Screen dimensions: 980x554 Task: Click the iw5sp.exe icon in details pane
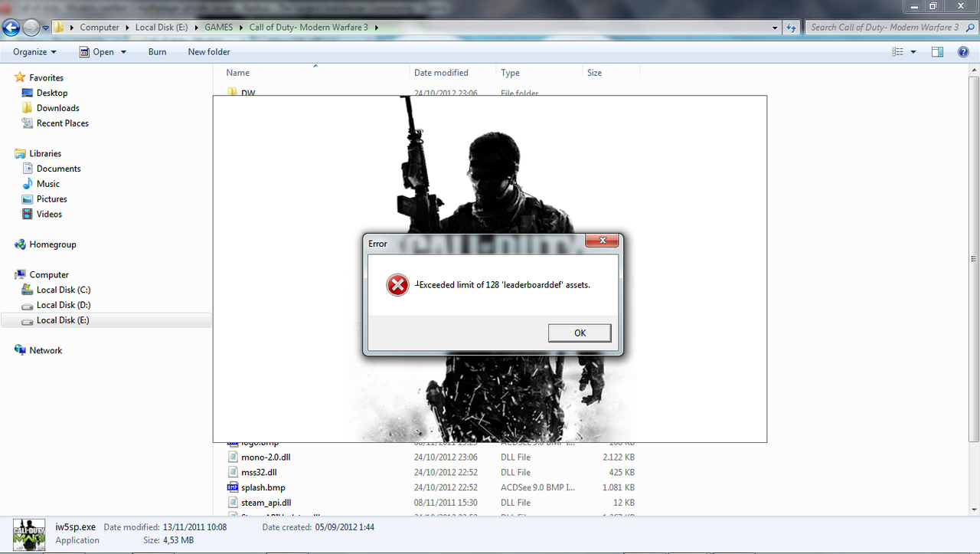30,534
